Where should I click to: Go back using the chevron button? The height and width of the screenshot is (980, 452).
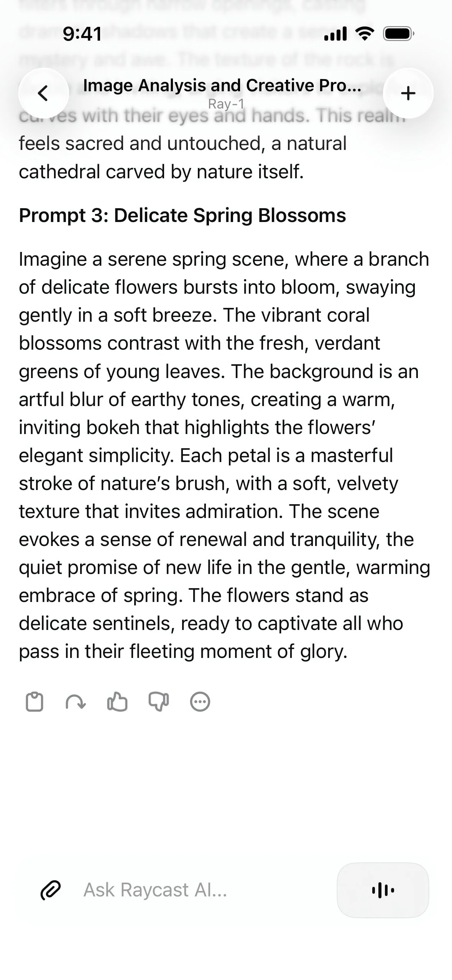pos(43,93)
